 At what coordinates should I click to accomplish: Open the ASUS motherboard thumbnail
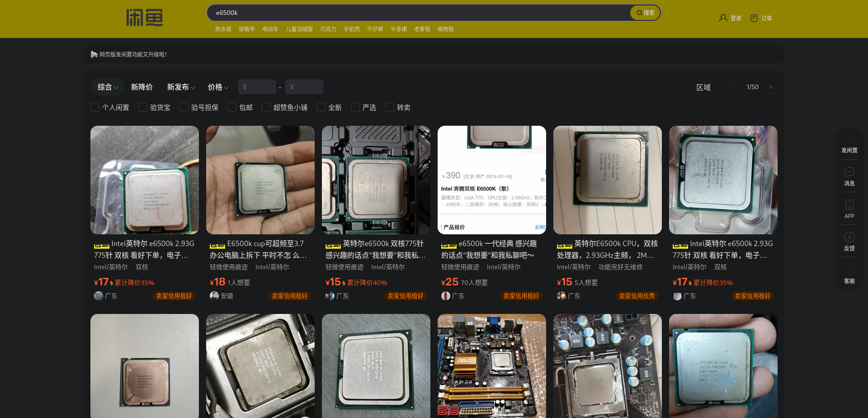coord(492,366)
